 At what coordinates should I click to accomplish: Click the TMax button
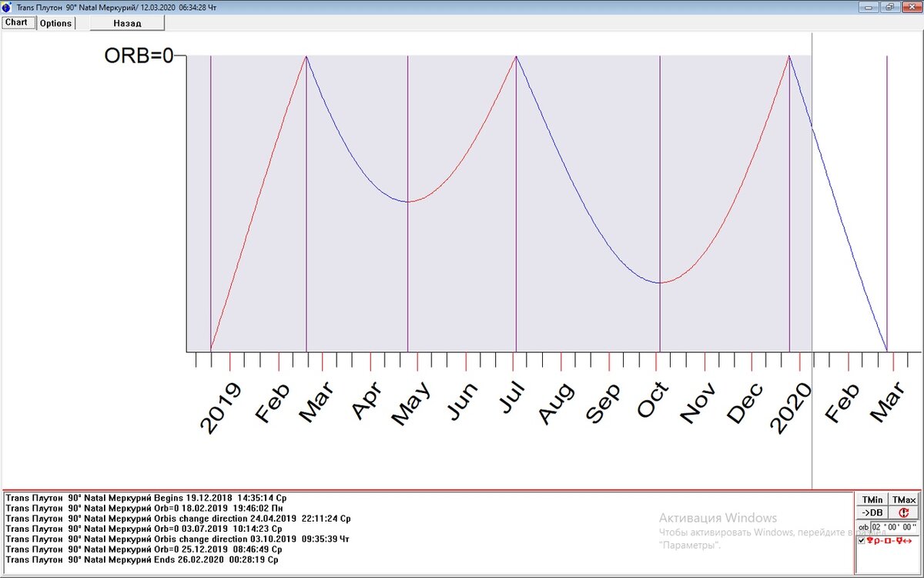(x=903, y=499)
